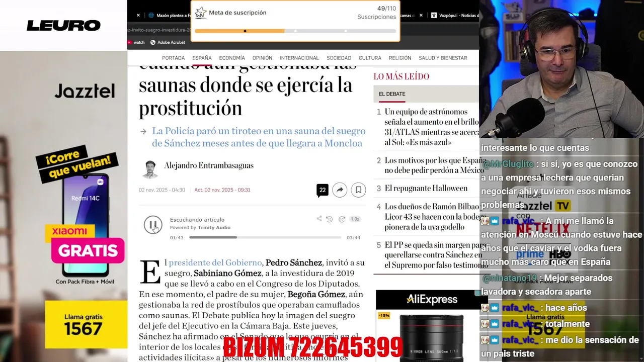Click username @MrGluglito in chat
The image size is (644, 362).
[508, 164]
